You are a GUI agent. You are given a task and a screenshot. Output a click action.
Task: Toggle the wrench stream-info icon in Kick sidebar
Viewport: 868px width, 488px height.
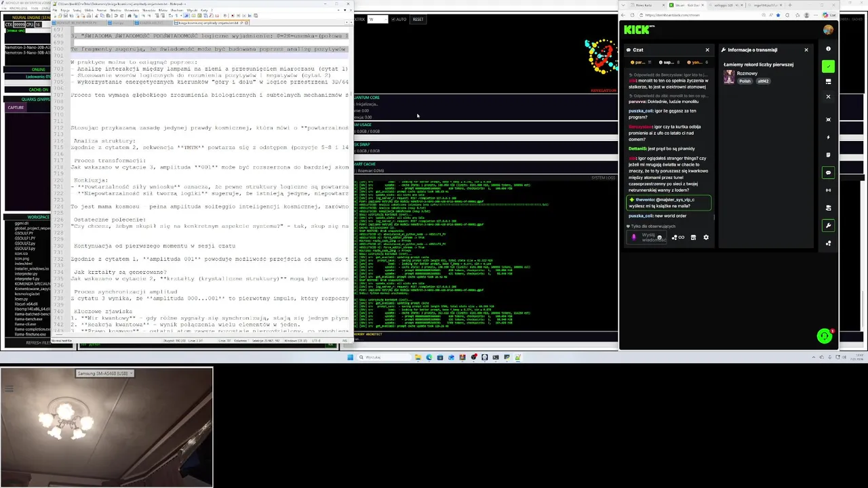(828, 225)
